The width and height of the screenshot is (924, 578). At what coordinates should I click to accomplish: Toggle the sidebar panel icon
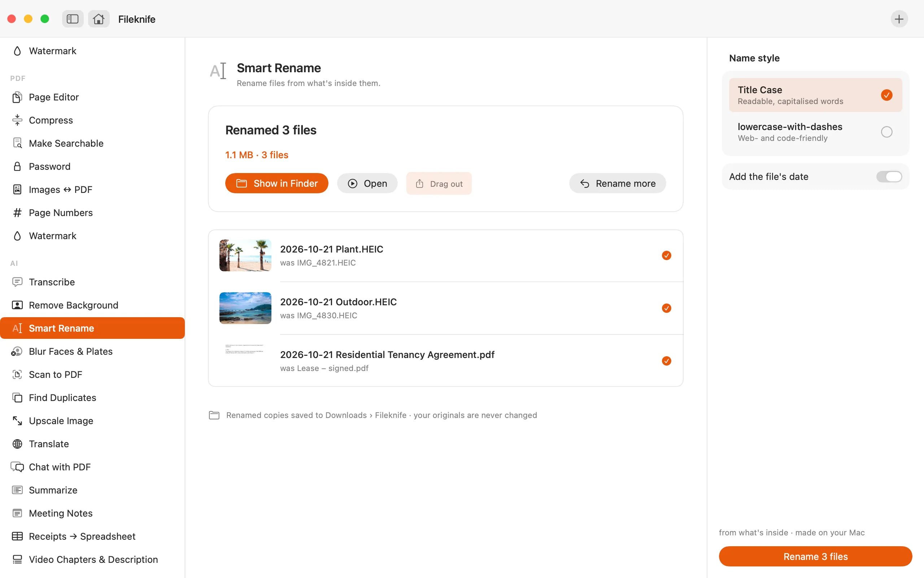(73, 19)
